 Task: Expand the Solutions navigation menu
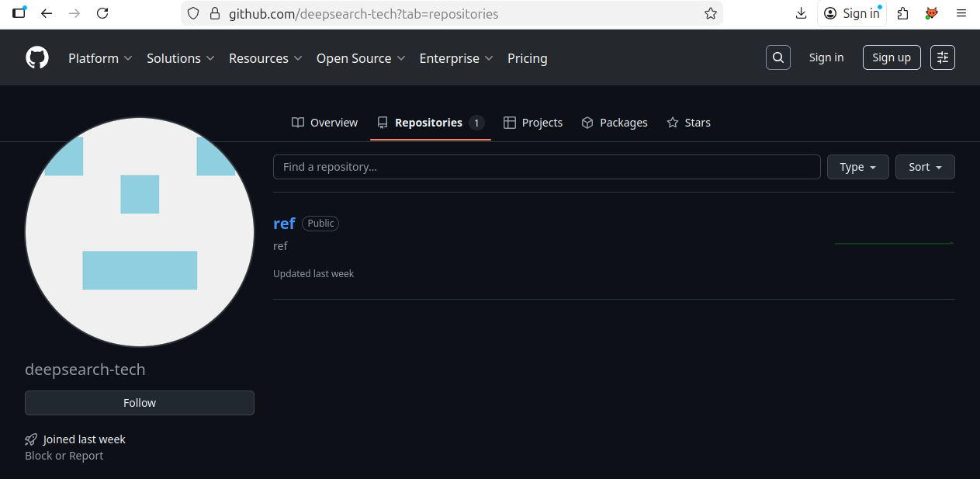point(180,58)
